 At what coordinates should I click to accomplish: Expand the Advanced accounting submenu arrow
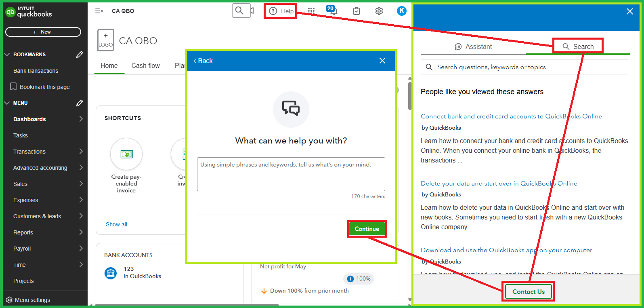pyautogui.click(x=81, y=167)
